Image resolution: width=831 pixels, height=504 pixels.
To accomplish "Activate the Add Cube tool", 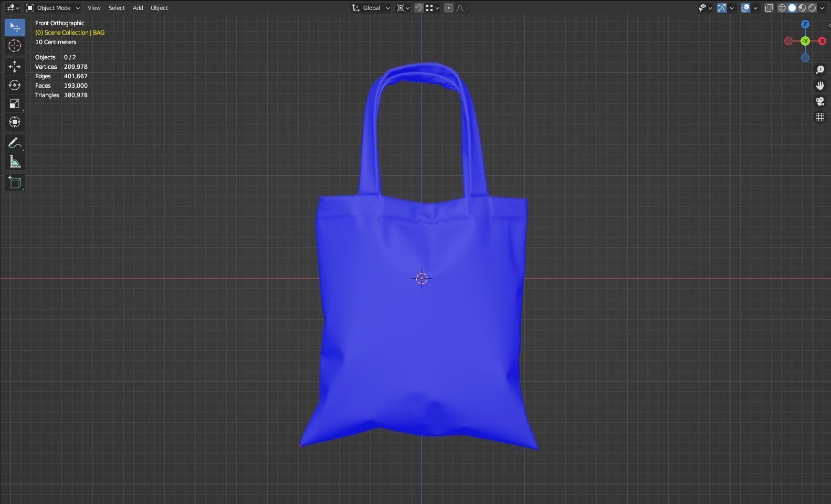I will tap(15, 183).
